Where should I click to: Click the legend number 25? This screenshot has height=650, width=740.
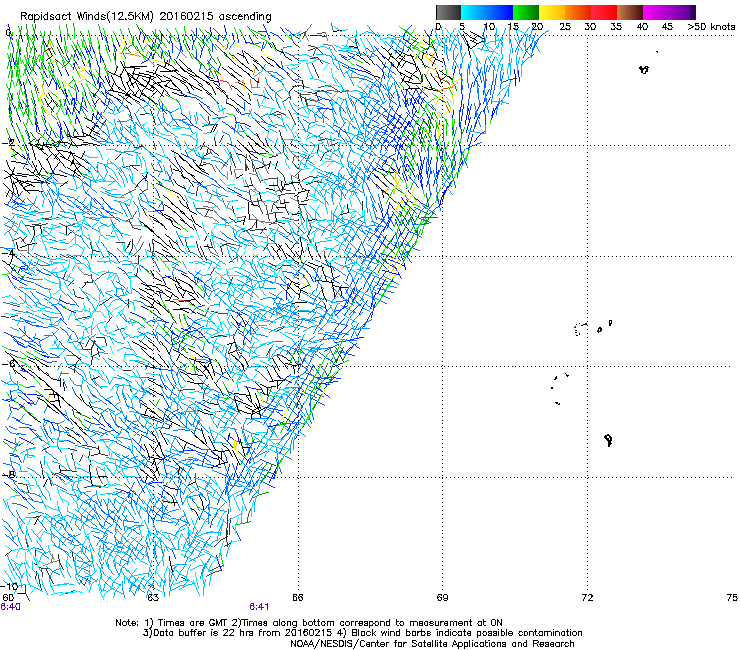point(564,27)
